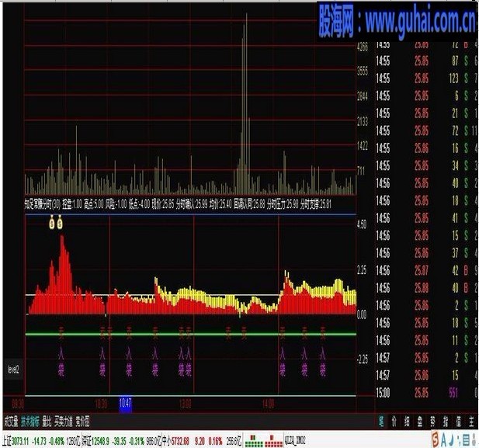Click the trade row with volume 34
Image resolution: width=479 pixels, height=448 pixels.
point(427,166)
